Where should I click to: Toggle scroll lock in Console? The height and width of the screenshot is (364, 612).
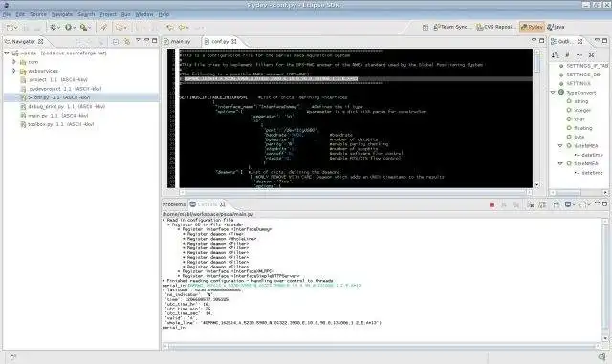(x=542, y=204)
